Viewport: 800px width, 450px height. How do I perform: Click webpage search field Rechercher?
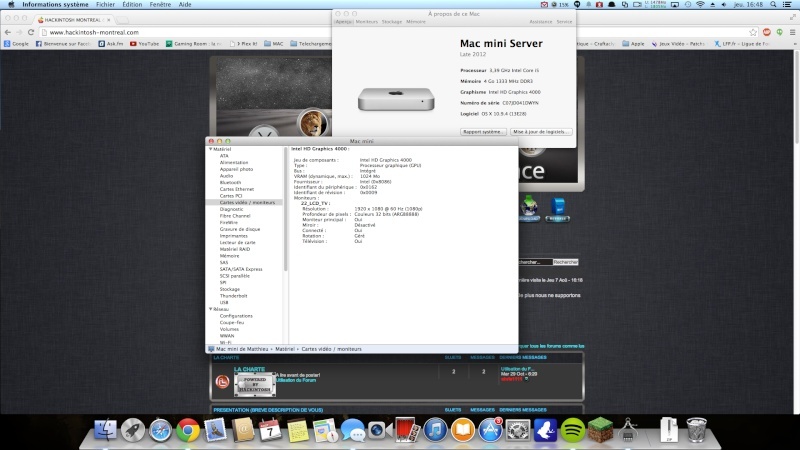[x=535, y=262]
